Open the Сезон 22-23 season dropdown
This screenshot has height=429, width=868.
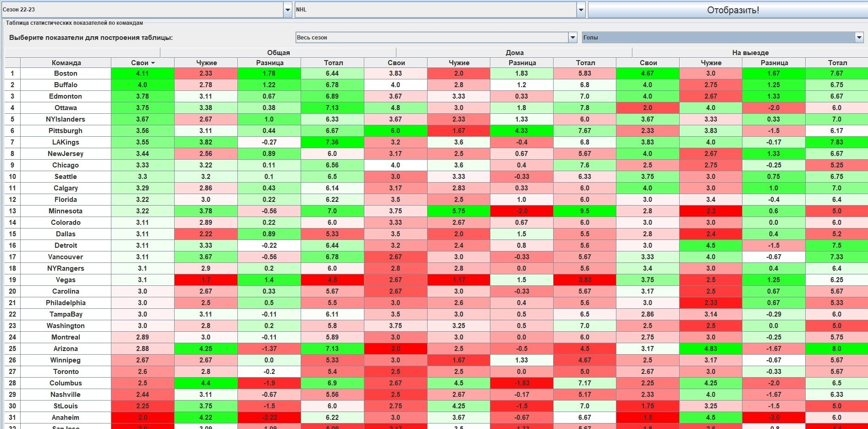pyautogui.click(x=288, y=10)
